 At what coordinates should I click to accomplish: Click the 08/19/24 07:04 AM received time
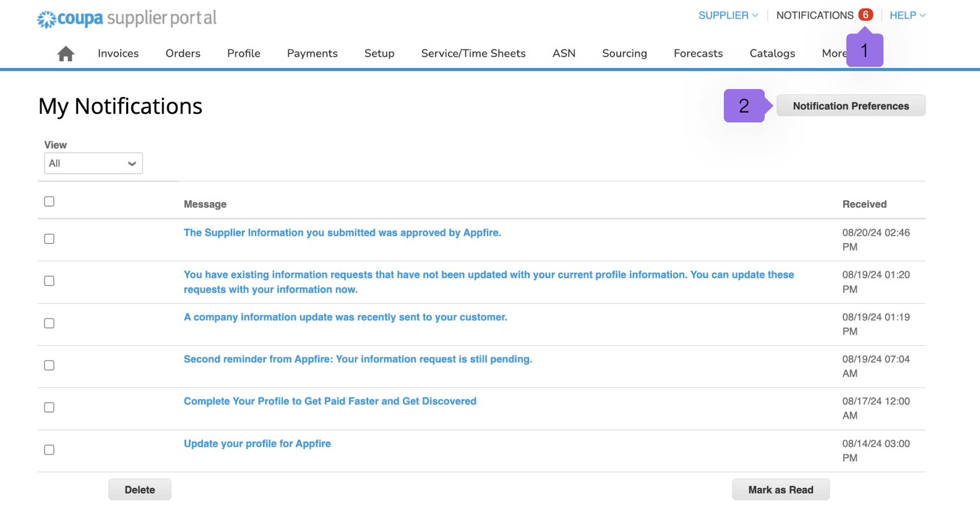click(876, 366)
